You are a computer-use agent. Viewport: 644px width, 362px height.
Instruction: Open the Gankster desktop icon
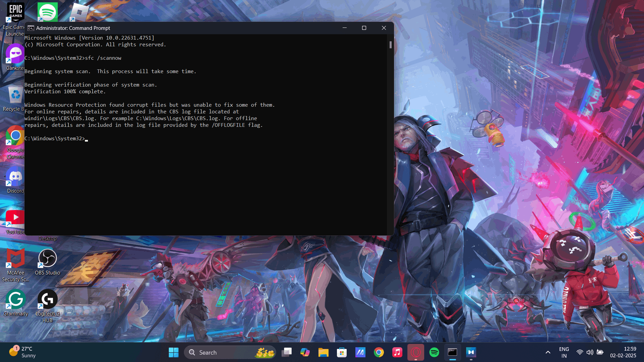tap(15, 57)
